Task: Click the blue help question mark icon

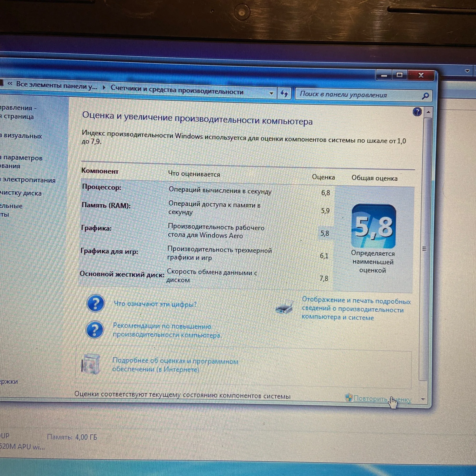Action: click(x=417, y=112)
